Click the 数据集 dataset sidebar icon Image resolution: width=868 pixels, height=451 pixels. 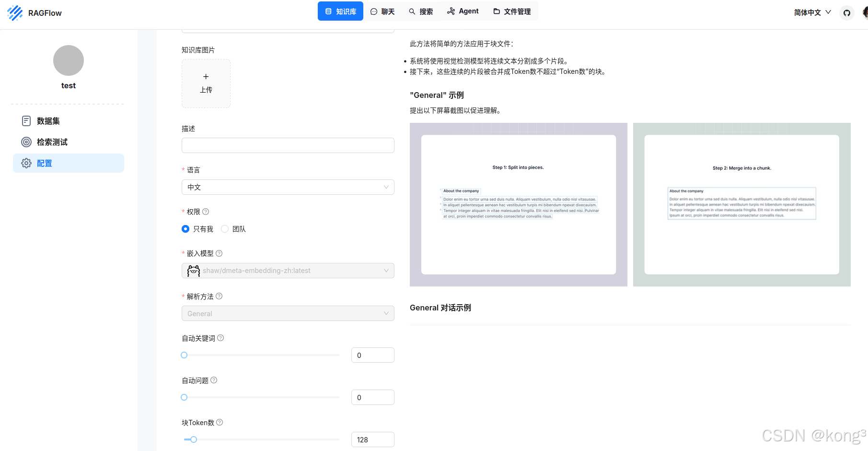point(26,120)
